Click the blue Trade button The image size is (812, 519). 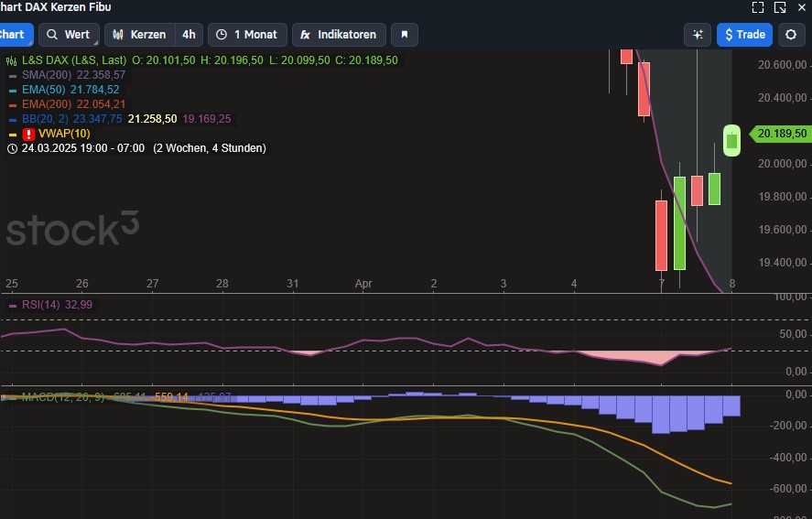point(744,35)
